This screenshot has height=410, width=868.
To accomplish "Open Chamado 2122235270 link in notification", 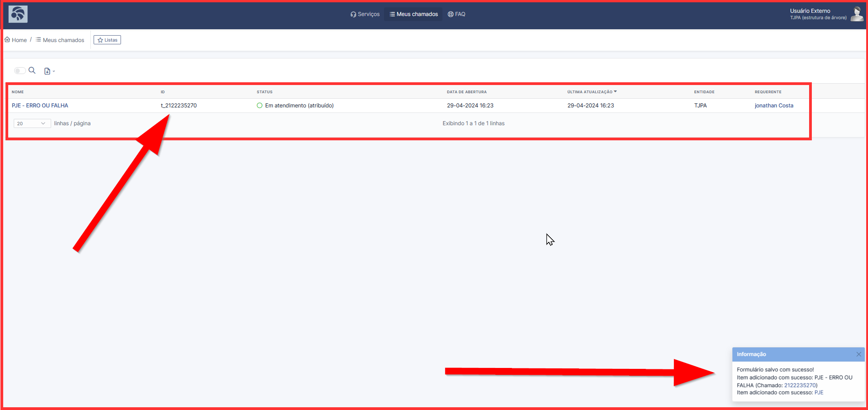I will 800,385.
